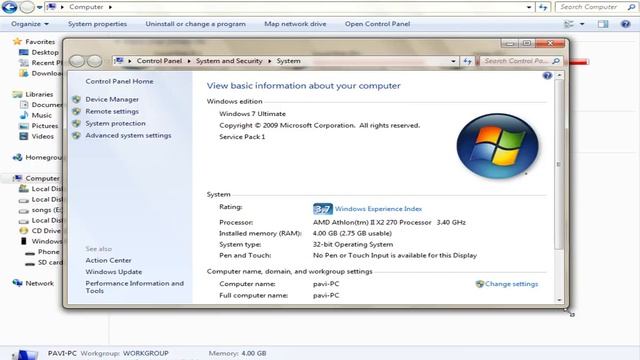Open address dropdown in Computer window
This screenshot has height=360, width=640.
click(x=529, y=7)
